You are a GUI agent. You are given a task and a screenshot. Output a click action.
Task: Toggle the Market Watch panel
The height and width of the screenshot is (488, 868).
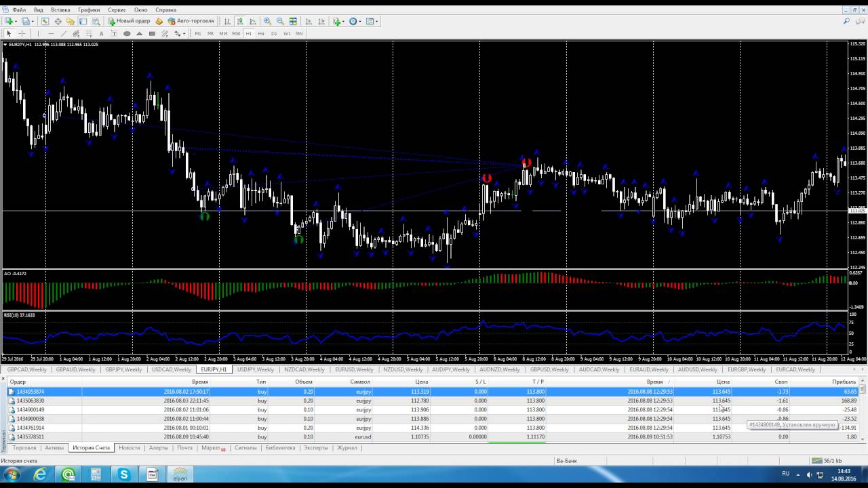pos(45,21)
